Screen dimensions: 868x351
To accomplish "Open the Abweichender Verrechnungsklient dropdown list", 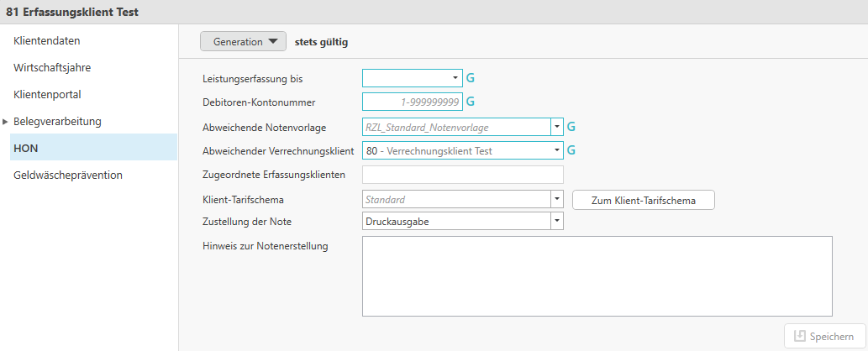I will 555,151.
